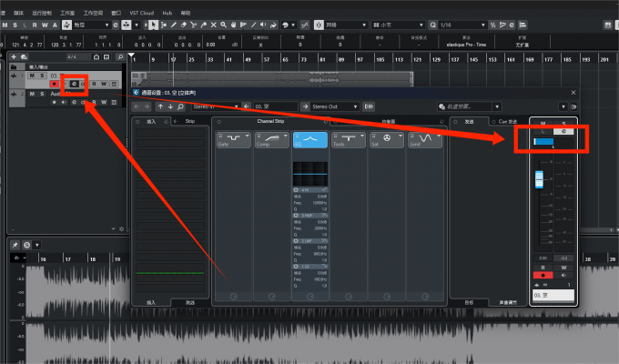Open Edit Channel Settings on track 1
The image size is (619, 364).
click(74, 84)
